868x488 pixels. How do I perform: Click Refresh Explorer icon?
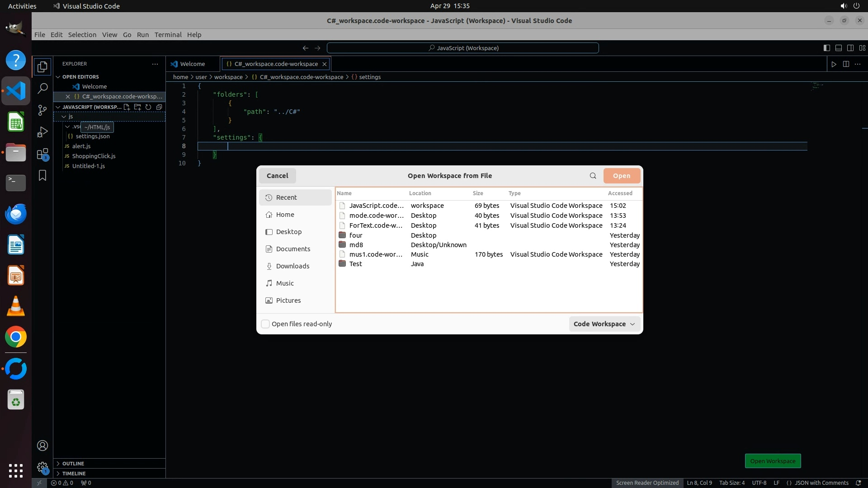click(x=148, y=107)
